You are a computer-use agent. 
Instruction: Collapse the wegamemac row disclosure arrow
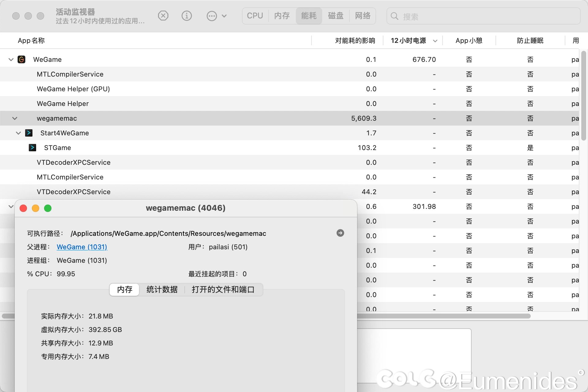tap(15, 118)
